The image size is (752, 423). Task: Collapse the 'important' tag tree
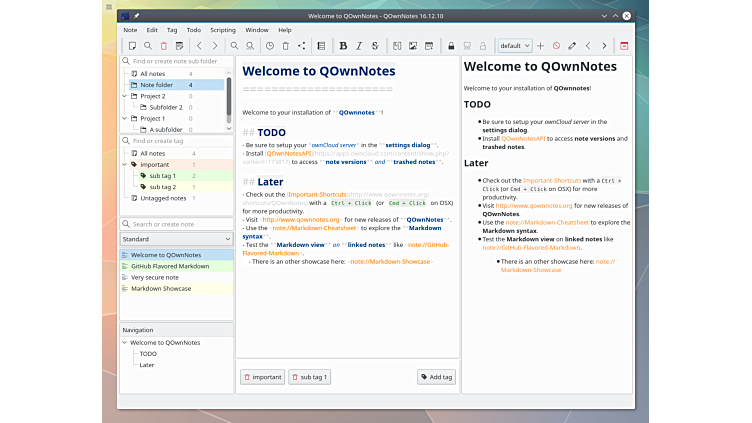[x=125, y=164]
